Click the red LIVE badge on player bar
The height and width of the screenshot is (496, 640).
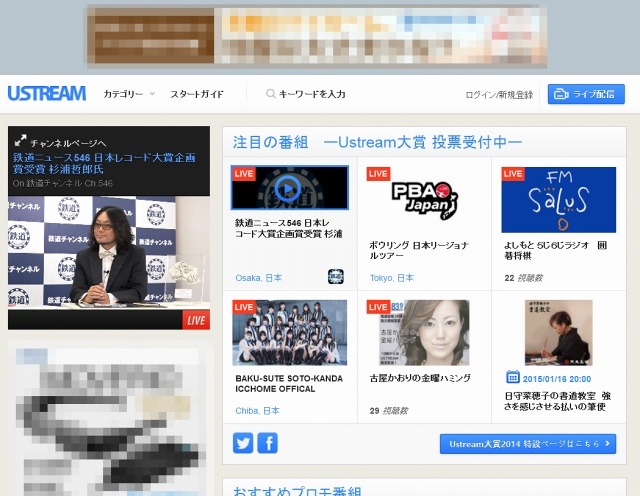[196, 320]
